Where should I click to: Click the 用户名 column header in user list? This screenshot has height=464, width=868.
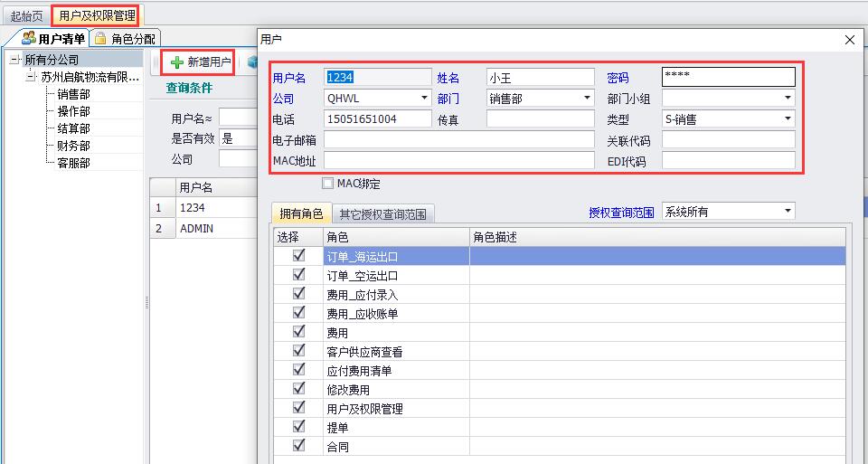[216, 188]
